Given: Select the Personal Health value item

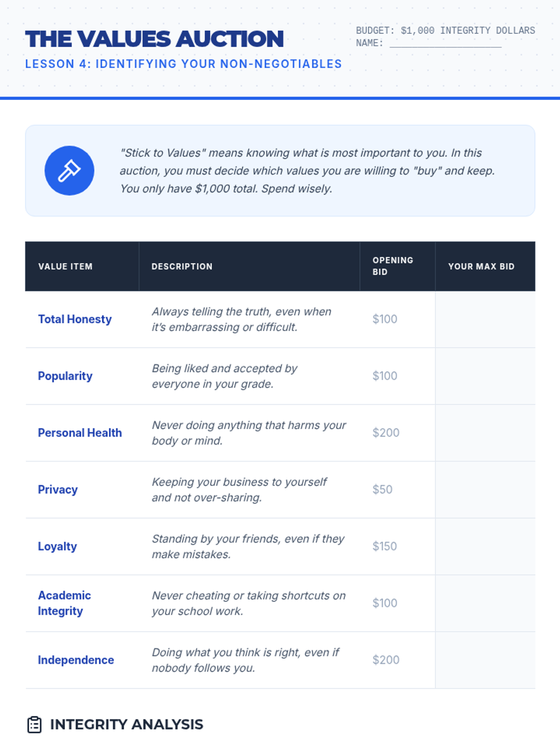Looking at the screenshot, I should [x=80, y=433].
